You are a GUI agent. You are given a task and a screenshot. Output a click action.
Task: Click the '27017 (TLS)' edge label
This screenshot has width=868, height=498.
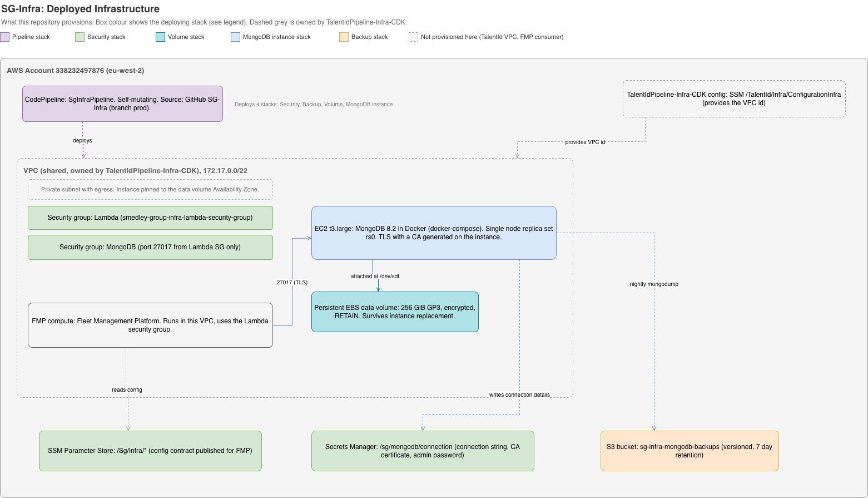pos(292,283)
